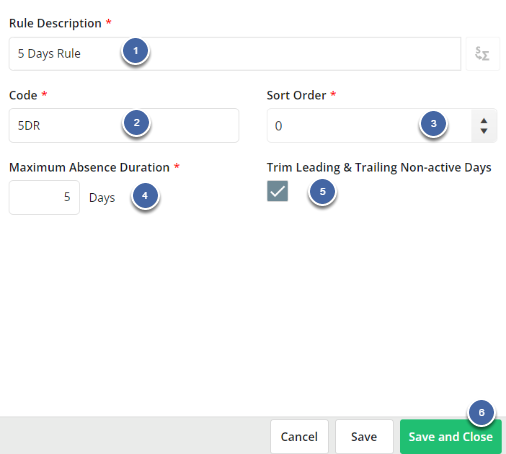Select the Sort Order number input
This screenshot has height=454, width=506.
coord(369,126)
